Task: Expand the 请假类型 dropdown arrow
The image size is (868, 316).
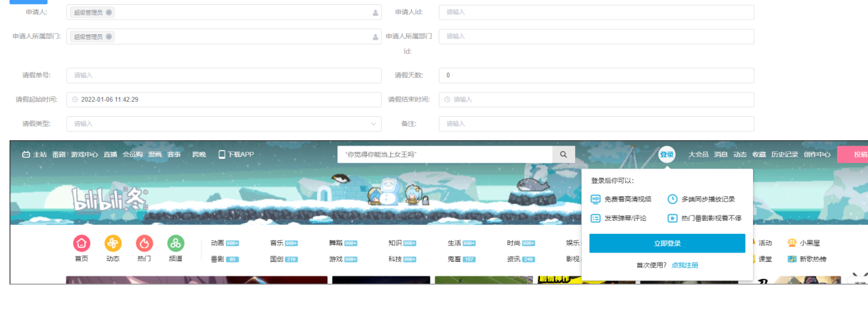Action: (373, 124)
